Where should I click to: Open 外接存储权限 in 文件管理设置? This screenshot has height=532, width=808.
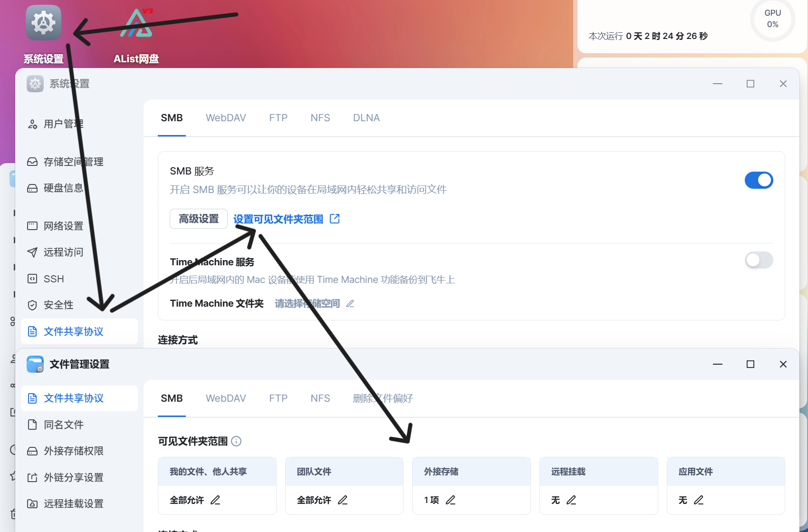pyautogui.click(x=74, y=451)
